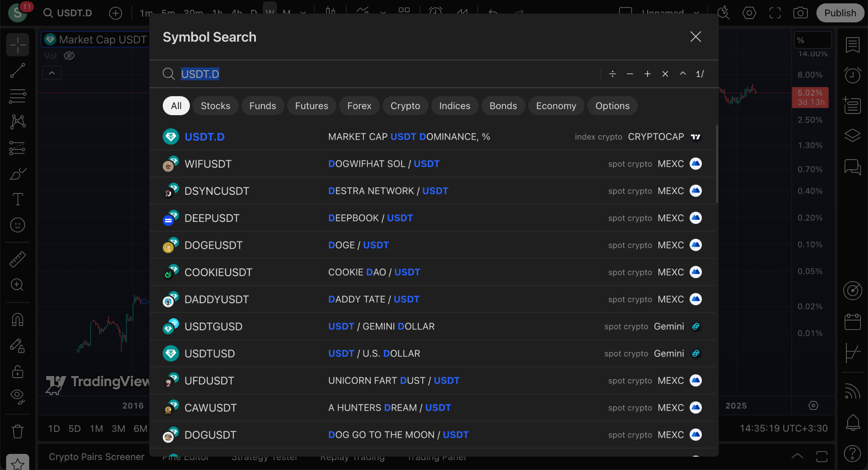Viewport: 868px width, 470px height.
Task: Select the Stocks filter tab
Action: point(215,106)
